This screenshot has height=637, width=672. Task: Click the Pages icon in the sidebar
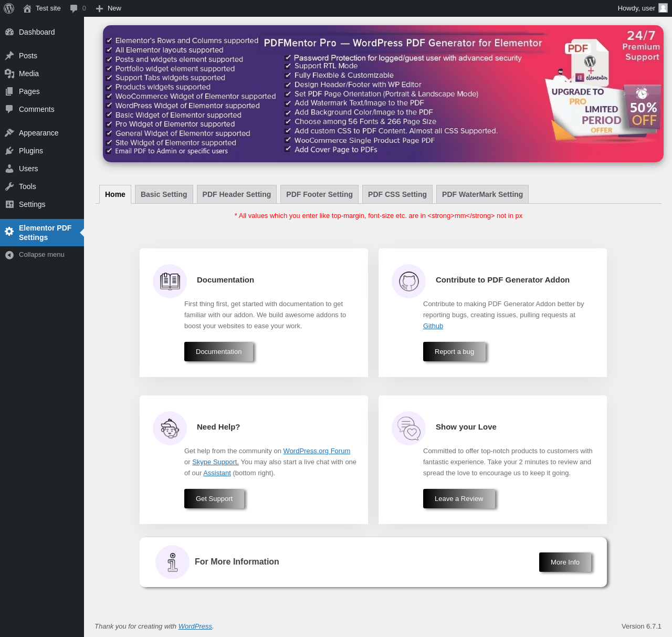(9, 91)
